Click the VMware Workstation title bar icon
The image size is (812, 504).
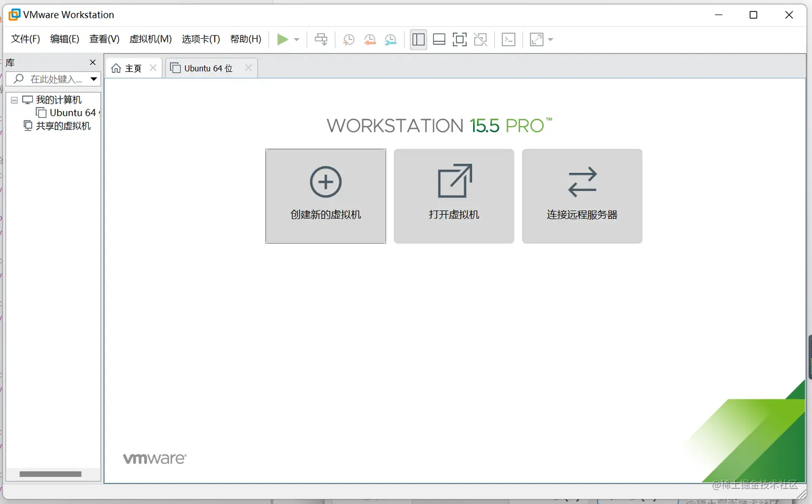click(x=15, y=14)
